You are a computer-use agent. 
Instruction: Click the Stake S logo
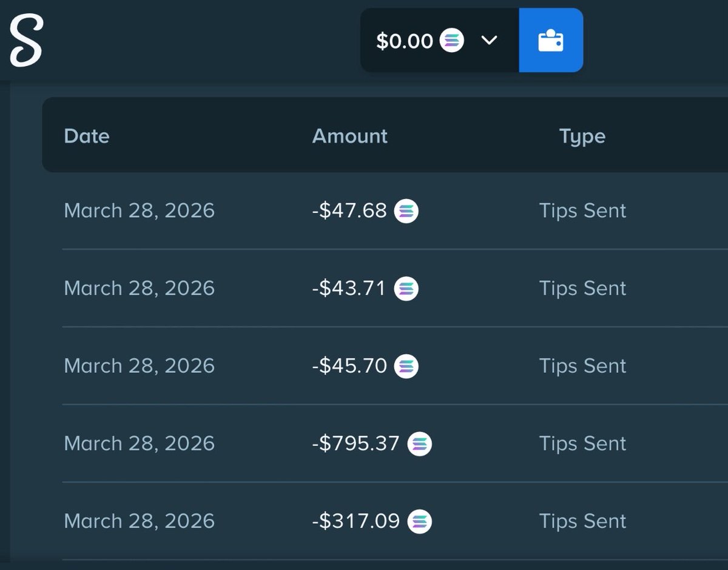pyautogui.click(x=26, y=41)
